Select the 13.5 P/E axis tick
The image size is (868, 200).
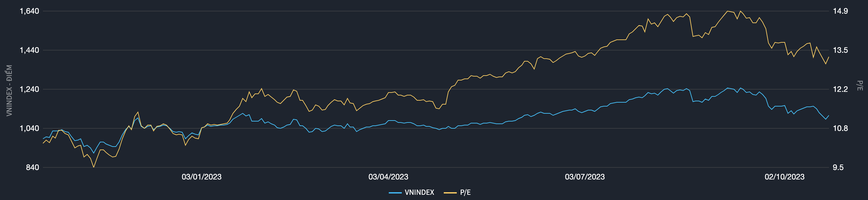tap(840, 50)
